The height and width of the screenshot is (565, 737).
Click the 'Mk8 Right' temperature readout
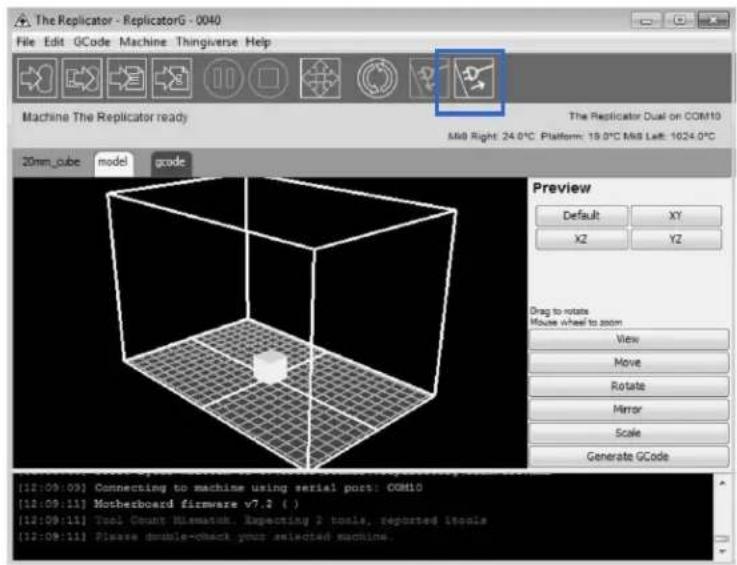click(x=491, y=137)
